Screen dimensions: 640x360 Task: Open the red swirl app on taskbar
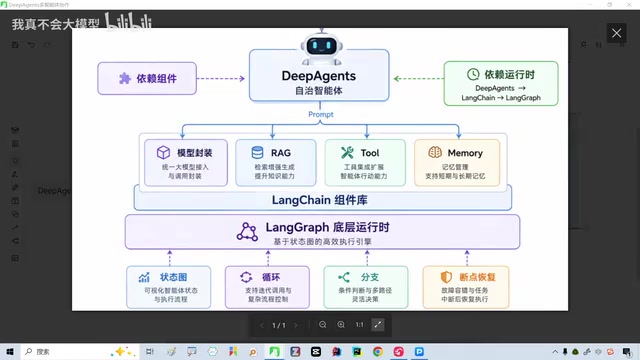pyautogui.click(x=398, y=351)
